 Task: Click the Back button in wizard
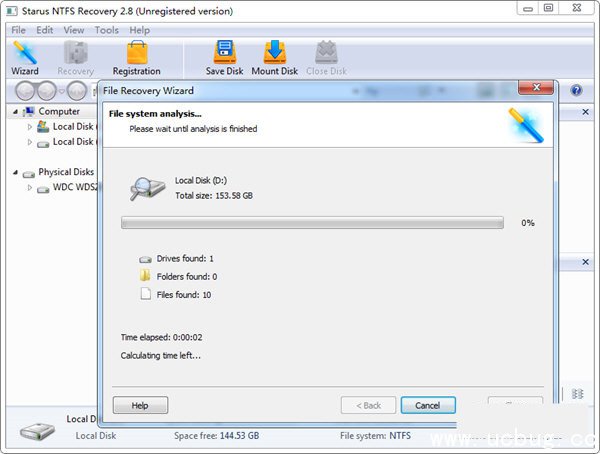point(368,405)
